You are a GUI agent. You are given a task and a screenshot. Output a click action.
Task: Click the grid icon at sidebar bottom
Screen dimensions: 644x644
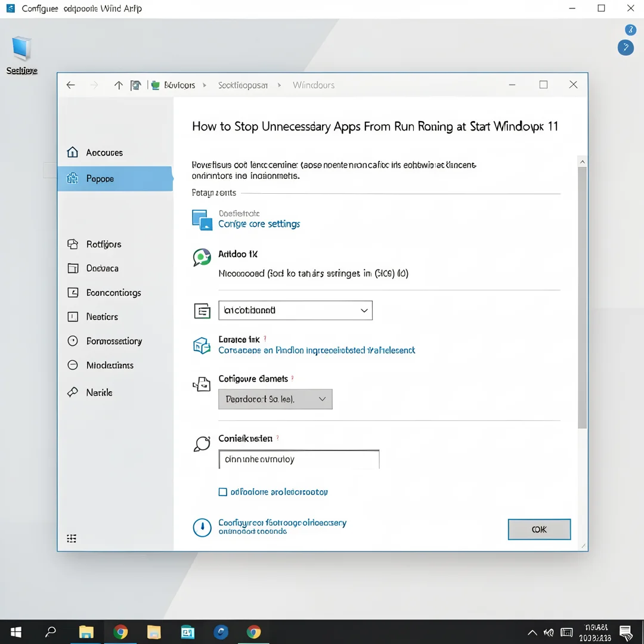point(72,538)
